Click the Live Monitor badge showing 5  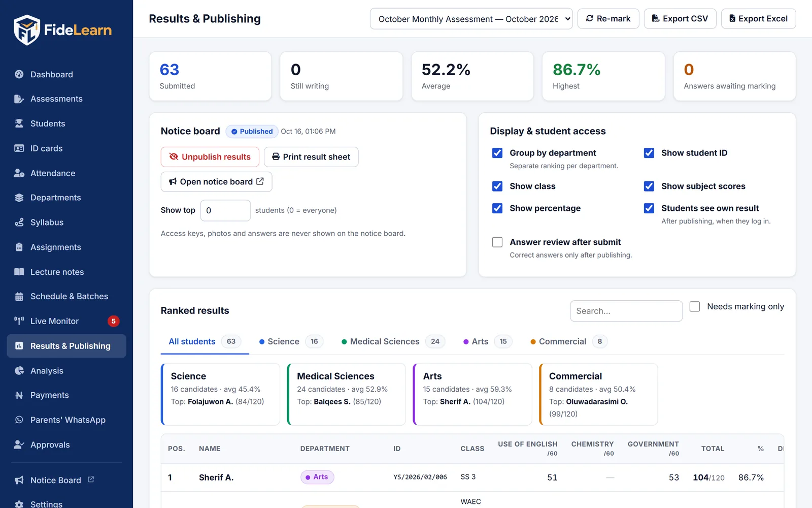pos(114,321)
